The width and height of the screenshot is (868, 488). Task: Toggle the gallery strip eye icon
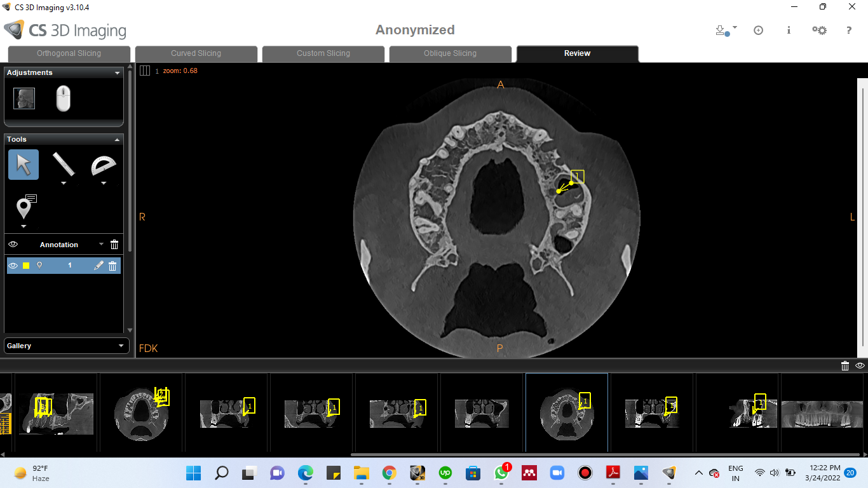(x=860, y=365)
